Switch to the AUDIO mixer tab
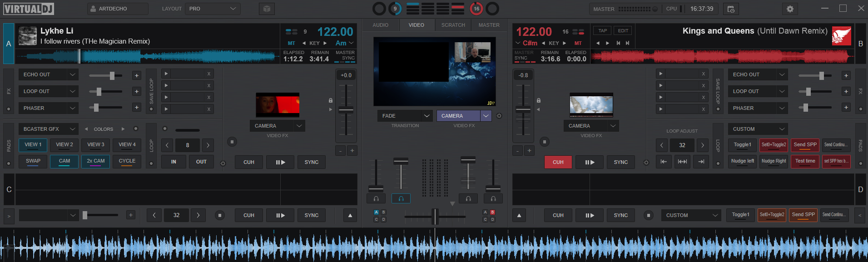 (x=381, y=25)
